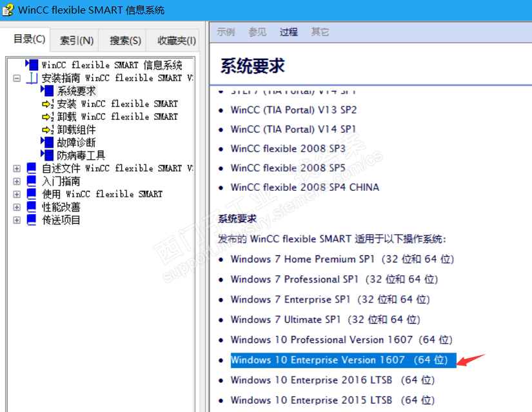Click the text WinCC flexible 2008 SP5
Image resolution: width=532 pixels, height=412 pixels.
point(288,168)
